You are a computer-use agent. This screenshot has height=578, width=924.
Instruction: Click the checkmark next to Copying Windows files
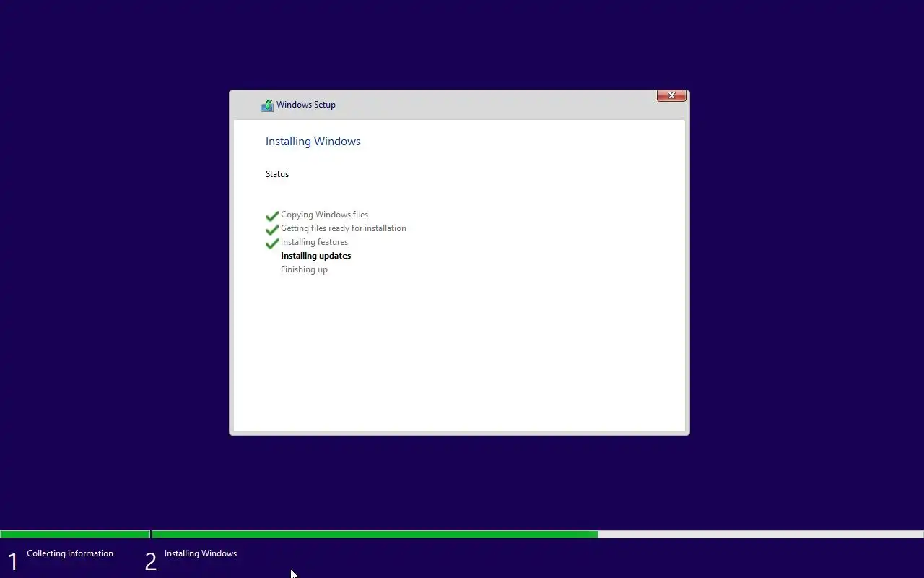coord(272,216)
